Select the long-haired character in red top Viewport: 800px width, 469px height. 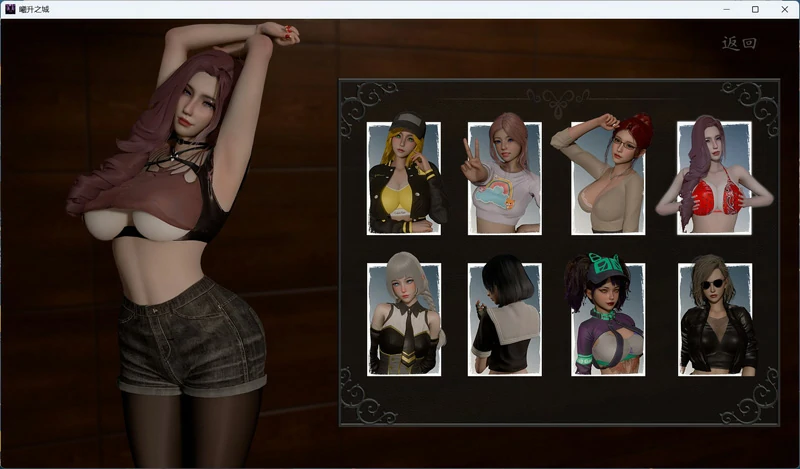[713, 178]
